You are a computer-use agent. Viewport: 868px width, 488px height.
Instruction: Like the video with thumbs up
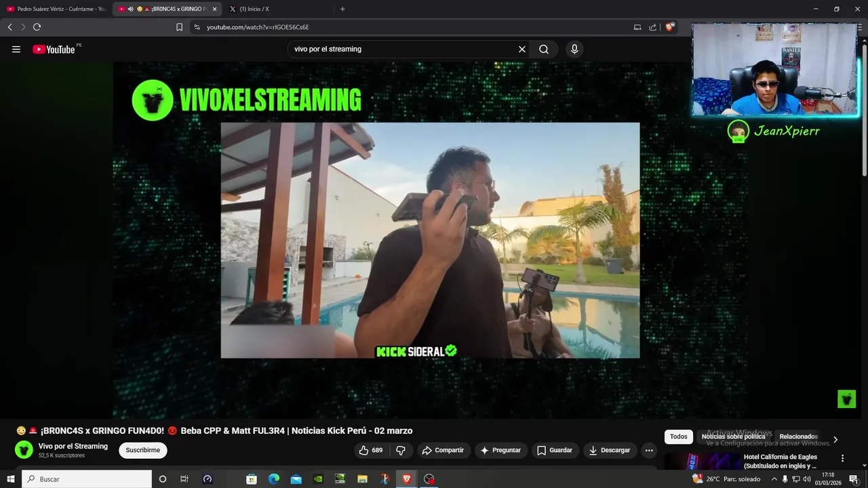pyautogui.click(x=371, y=450)
